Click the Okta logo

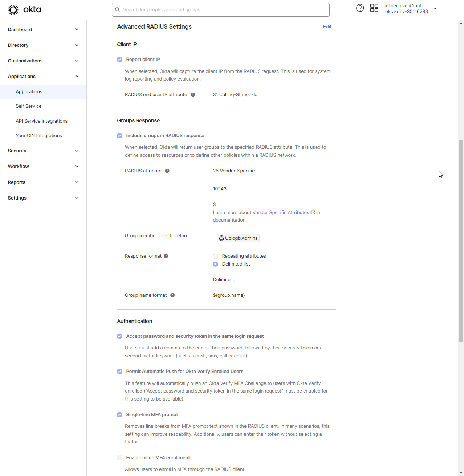[25, 10]
